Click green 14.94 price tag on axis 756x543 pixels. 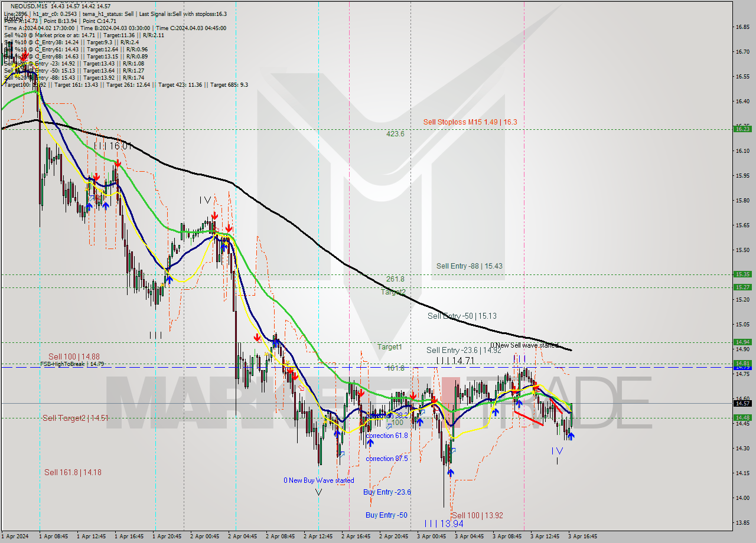coord(742,342)
